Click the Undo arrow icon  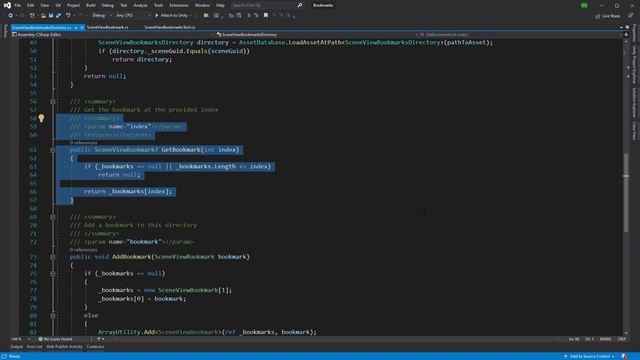pyautogui.click(x=68, y=16)
